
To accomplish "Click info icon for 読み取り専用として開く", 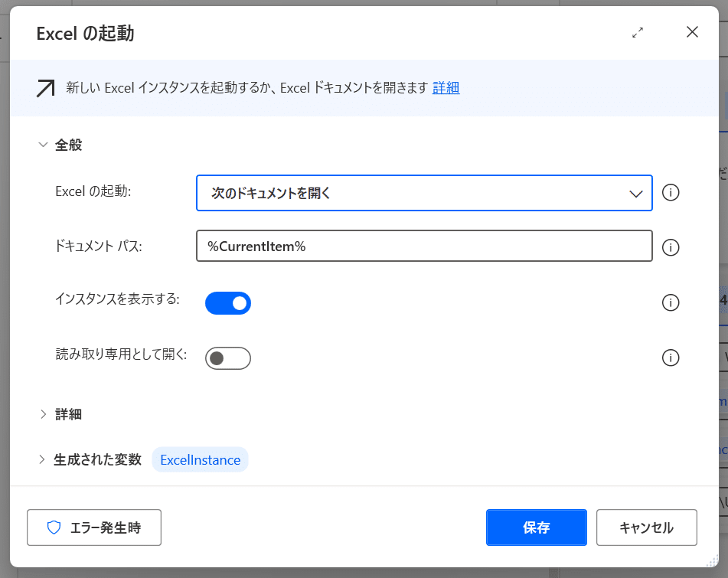I will coord(671,358).
